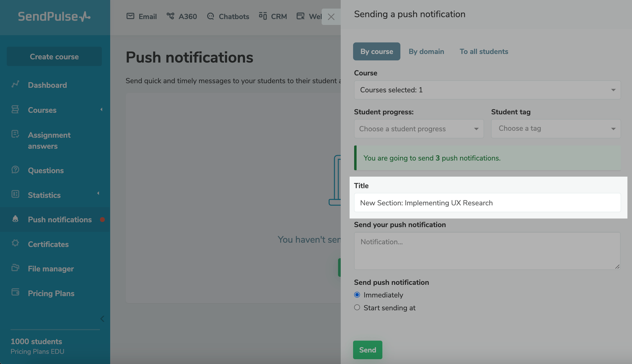The height and width of the screenshot is (364, 632).
Task: Click into the Notification message text area
Action: click(487, 251)
